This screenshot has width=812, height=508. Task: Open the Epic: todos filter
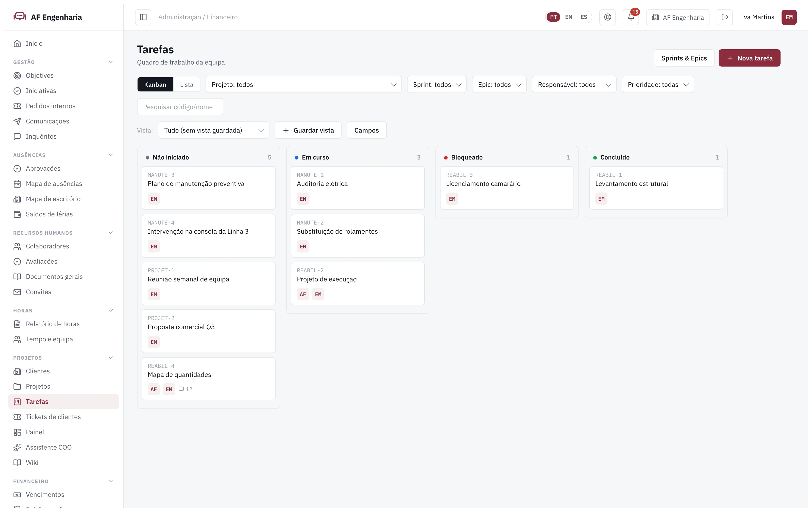coord(499,85)
